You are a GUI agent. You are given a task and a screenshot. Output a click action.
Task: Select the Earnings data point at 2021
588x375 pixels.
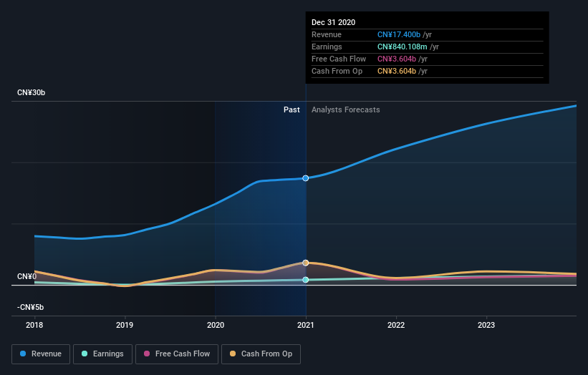[x=306, y=280]
